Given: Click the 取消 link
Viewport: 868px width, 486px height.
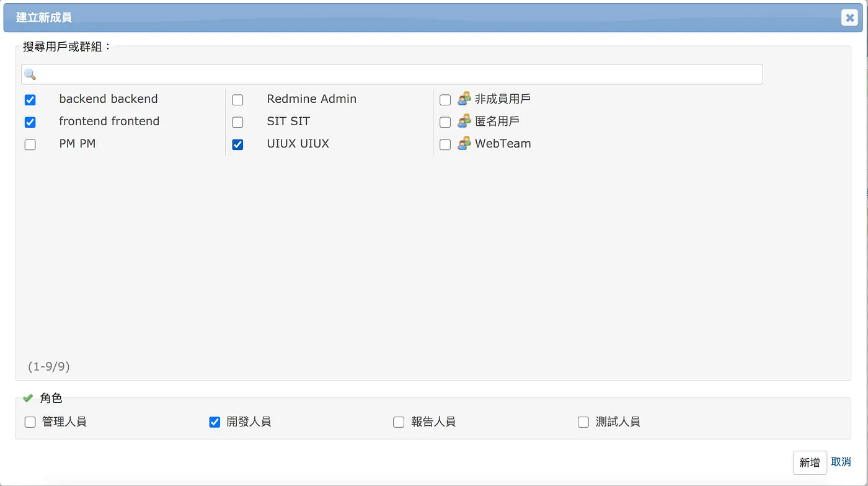Looking at the screenshot, I should coord(841,462).
